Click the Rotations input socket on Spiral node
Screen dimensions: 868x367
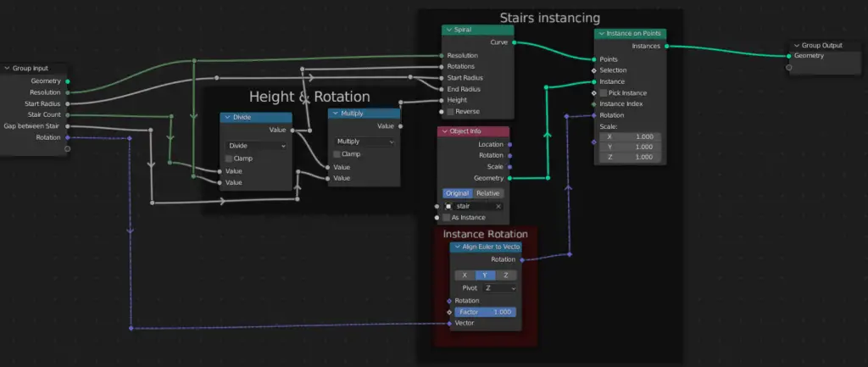coord(442,66)
